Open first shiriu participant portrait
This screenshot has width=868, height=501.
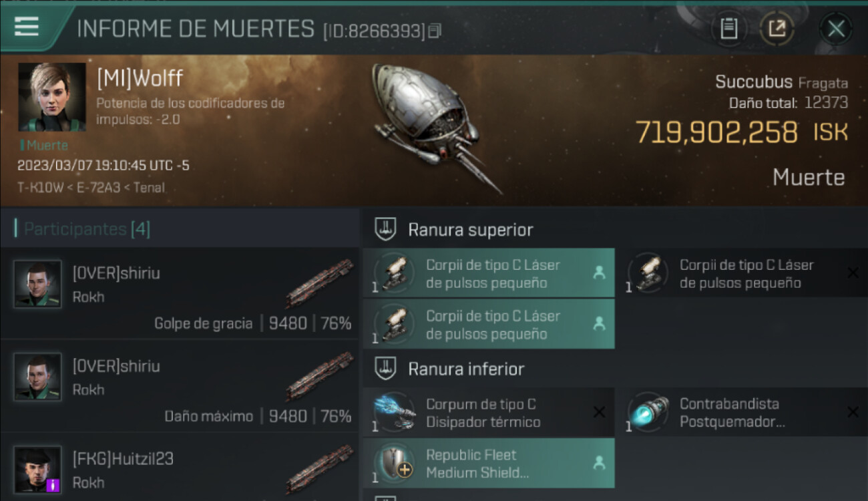click(x=37, y=284)
